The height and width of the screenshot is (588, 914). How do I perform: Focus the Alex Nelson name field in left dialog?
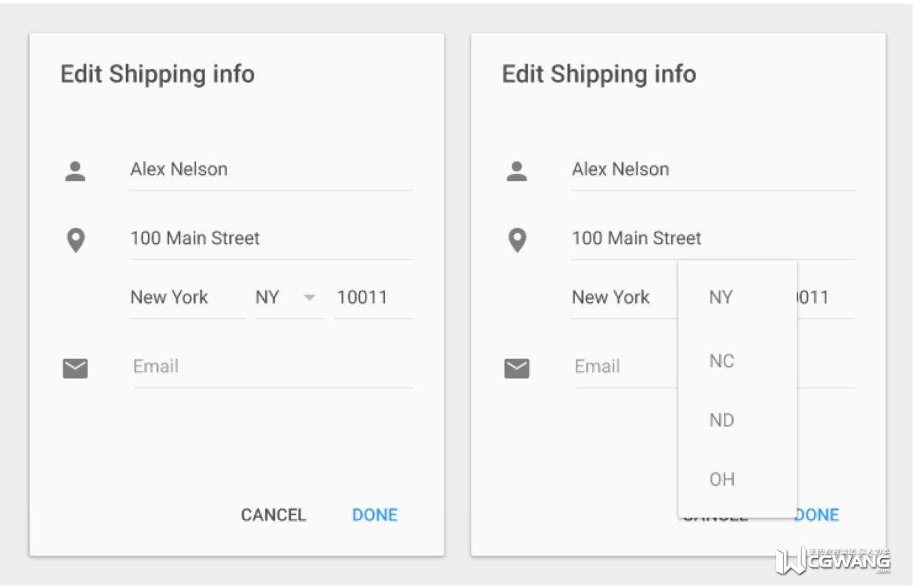pyautogui.click(x=270, y=169)
